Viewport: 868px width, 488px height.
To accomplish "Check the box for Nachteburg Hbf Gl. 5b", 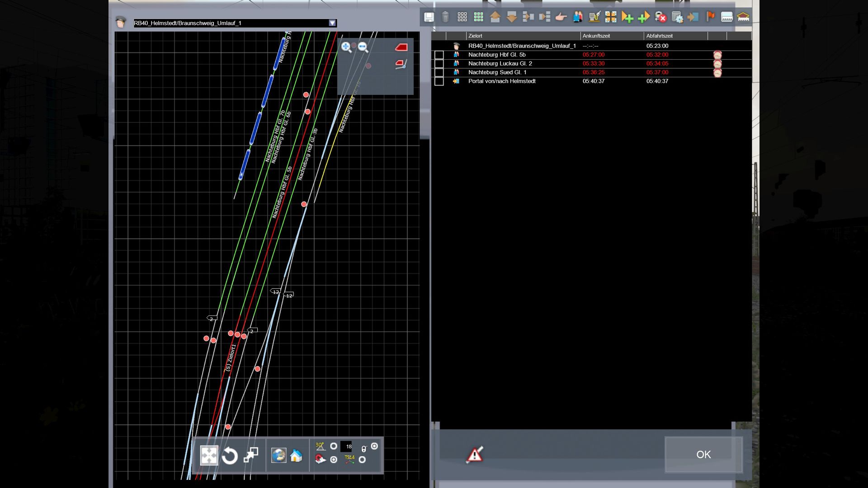I will pos(439,55).
